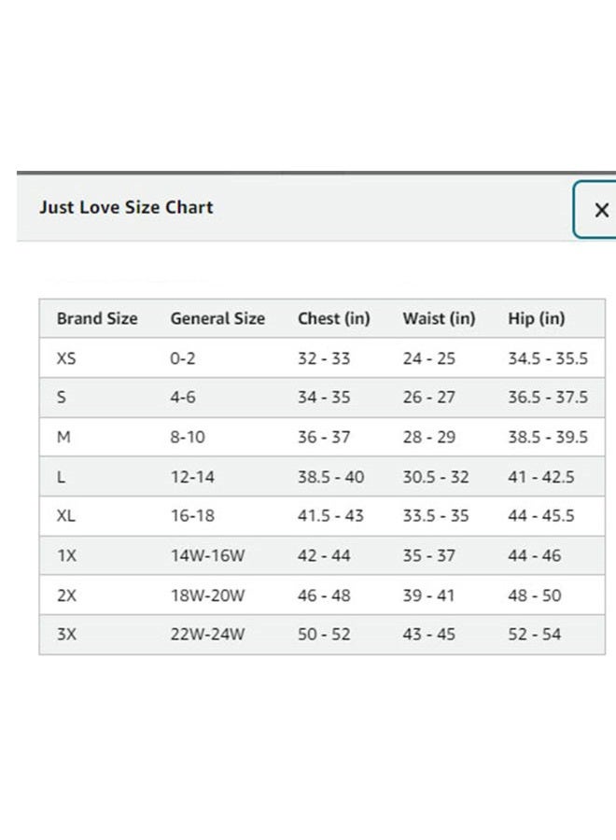Image resolution: width=616 pixels, height=840 pixels.
Task: Select the L brand size cell
Action: [62, 477]
